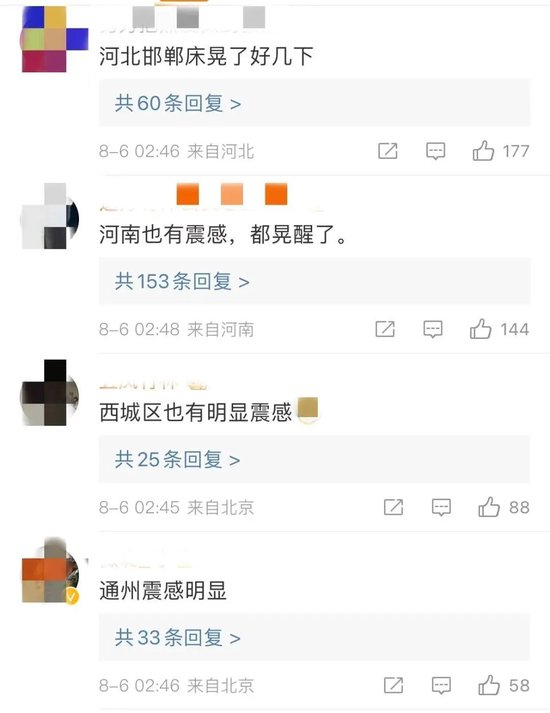550x713 pixels.
Task: Expand 共153条回复 replies
Action: pyautogui.click(x=182, y=281)
